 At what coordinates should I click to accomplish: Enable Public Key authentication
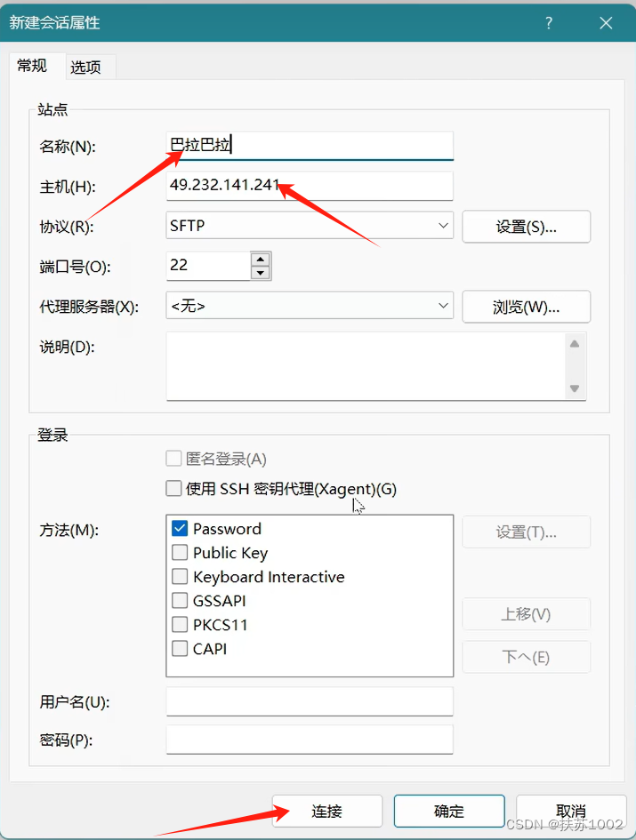(x=179, y=552)
